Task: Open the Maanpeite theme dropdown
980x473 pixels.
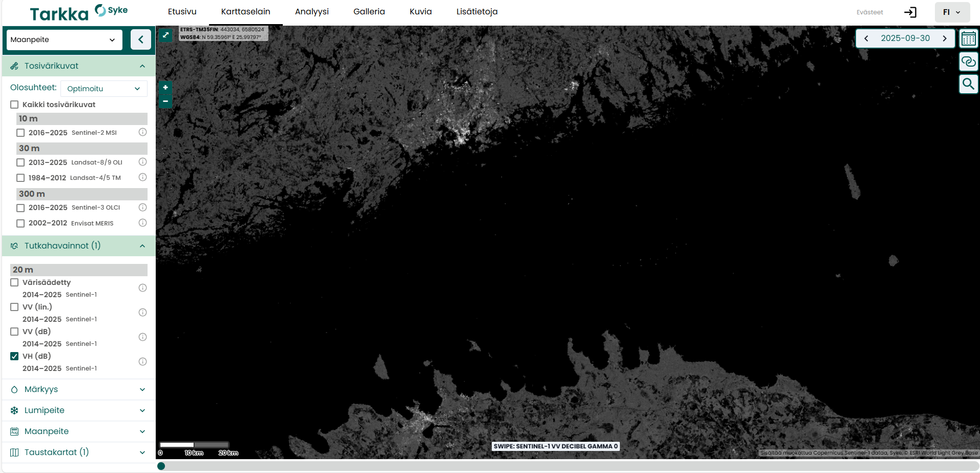Action: click(64, 39)
